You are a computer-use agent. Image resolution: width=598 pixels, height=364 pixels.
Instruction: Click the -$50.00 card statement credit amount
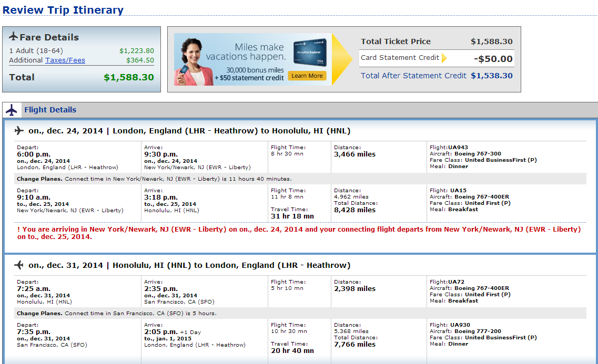pos(493,59)
